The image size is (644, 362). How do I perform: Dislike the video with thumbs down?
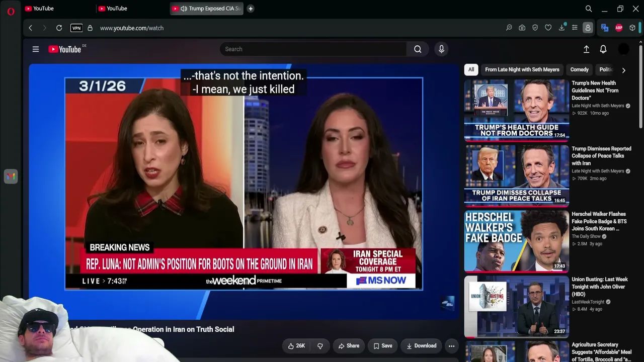pos(320,346)
